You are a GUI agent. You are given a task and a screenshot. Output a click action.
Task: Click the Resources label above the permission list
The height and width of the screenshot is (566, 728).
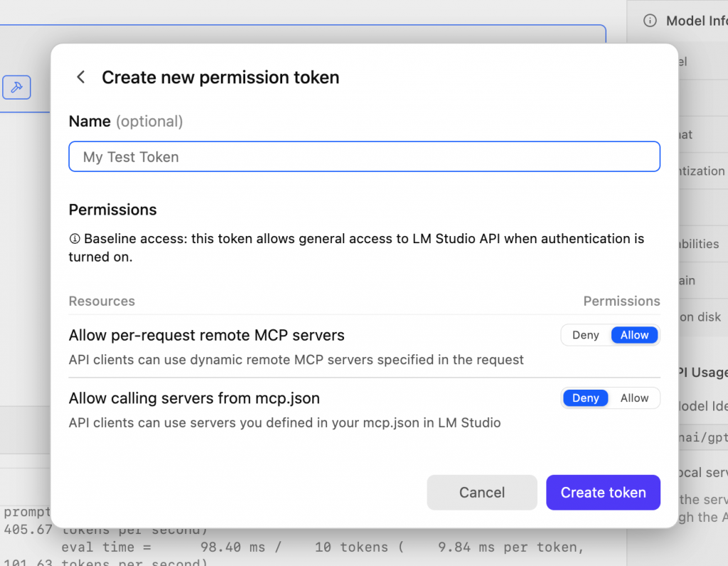tap(102, 301)
